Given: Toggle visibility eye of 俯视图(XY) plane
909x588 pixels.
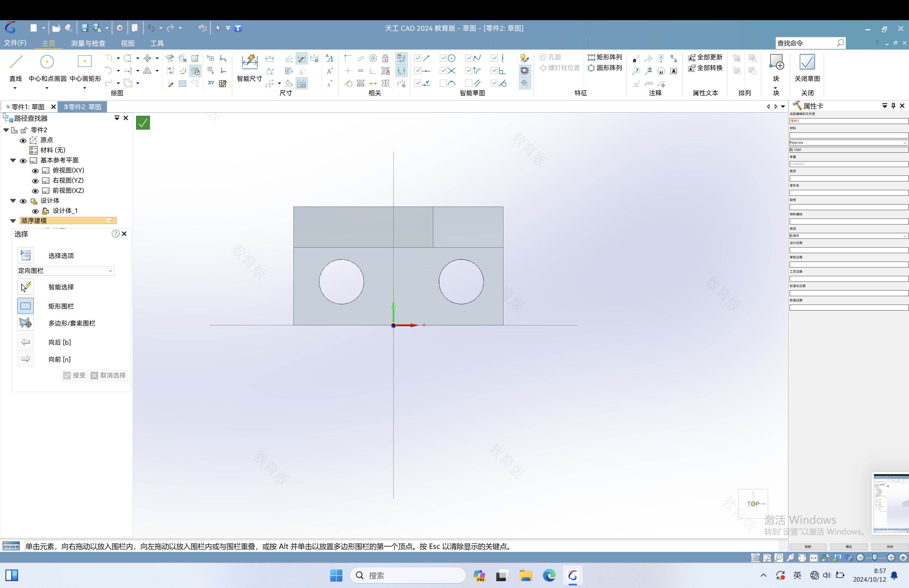Looking at the screenshot, I should point(35,171).
